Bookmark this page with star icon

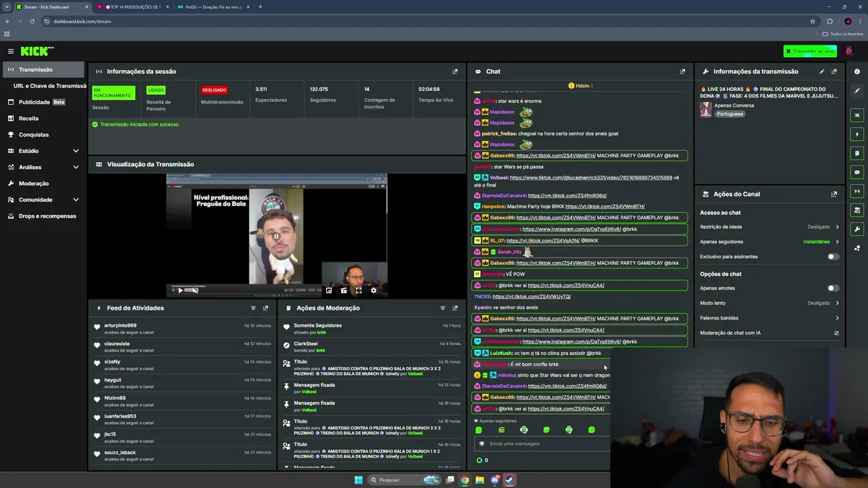pos(812,21)
